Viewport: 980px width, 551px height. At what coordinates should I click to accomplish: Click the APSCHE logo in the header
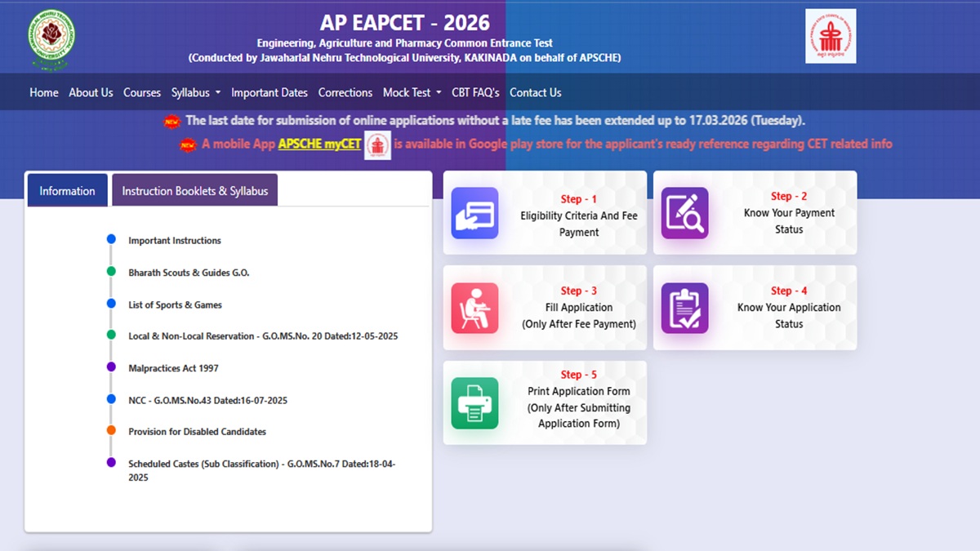(x=831, y=37)
